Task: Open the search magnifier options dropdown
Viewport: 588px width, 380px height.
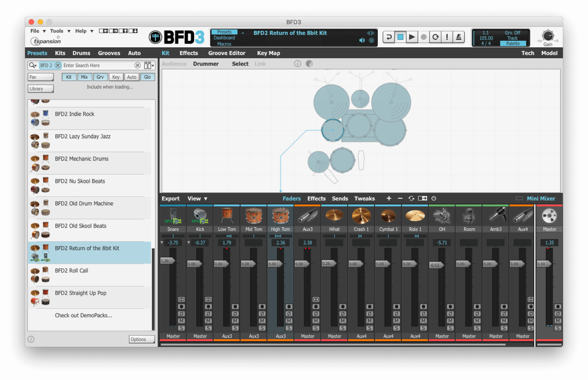Action: coord(33,65)
